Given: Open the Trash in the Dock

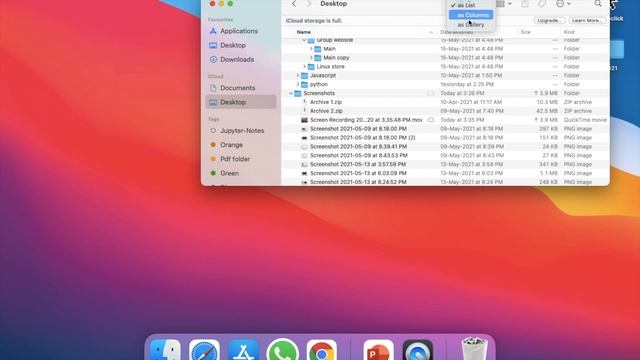Looking at the screenshot, I should [474, 349].
